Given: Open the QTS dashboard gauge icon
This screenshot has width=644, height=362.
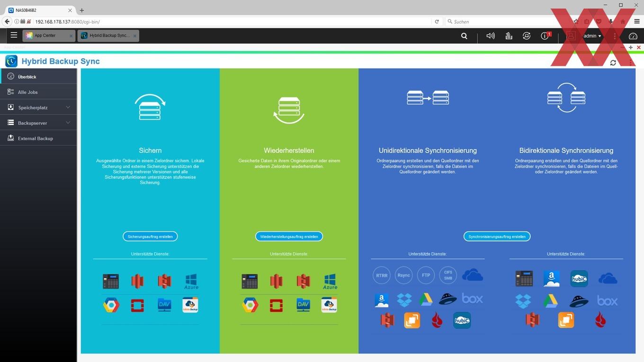Looking at the screenshot, I should tap(633, 35).
